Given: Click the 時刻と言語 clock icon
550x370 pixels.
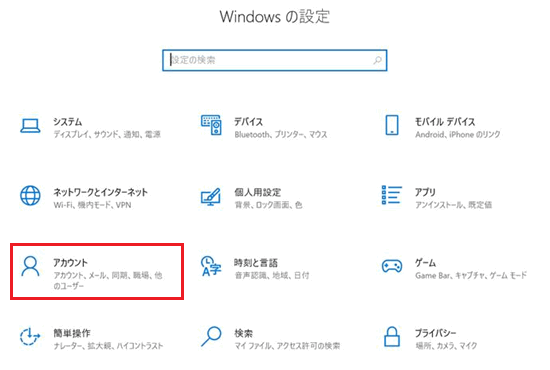Looking at the screenshot, I should (x=211, y=266).
